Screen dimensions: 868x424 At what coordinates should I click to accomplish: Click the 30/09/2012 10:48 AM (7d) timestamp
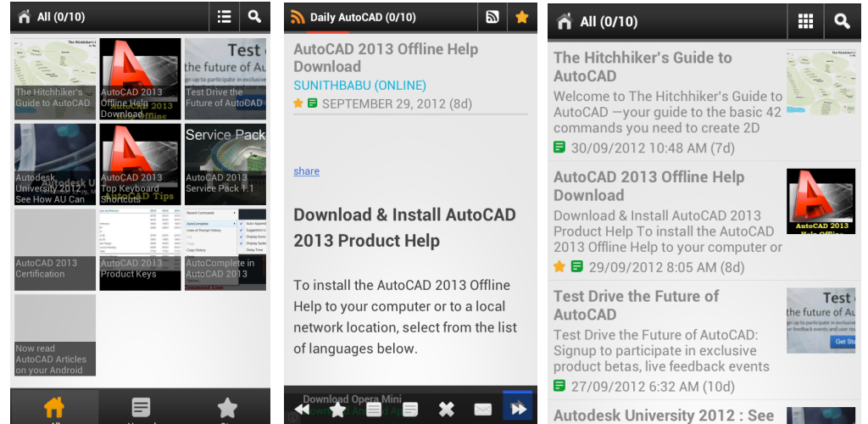tap(653, 148)
